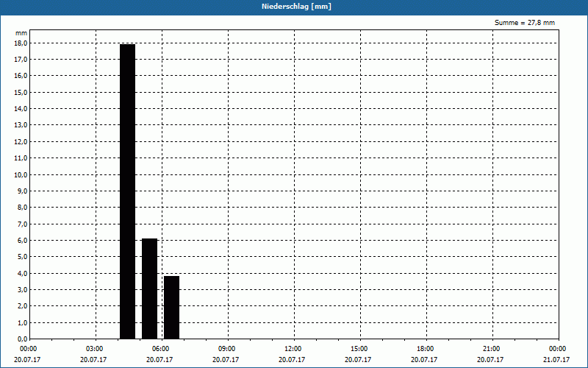The width and height of the screenshot is (588, 368).
Task: Click the y-axis value "5,0"
Action: pos(23,257)
